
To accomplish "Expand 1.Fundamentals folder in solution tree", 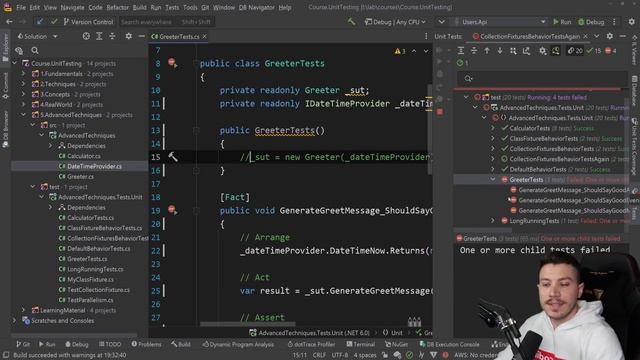I will [24, 74].
